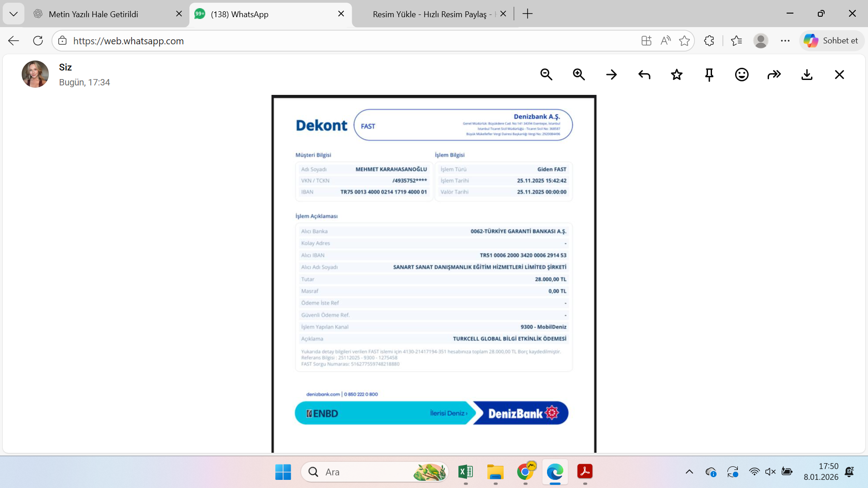The width and height of the screenshot is (868, 488).
Task: Open File Explorer from the taskbar
Action: point(495,472)
